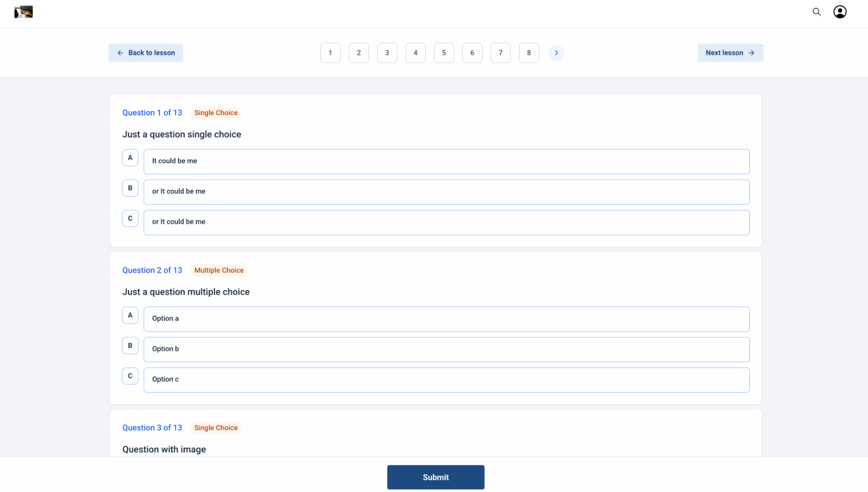This screenshot has width=868, height=492.
Task: Open question 2 from pagination
Action: tap(358, 53)
